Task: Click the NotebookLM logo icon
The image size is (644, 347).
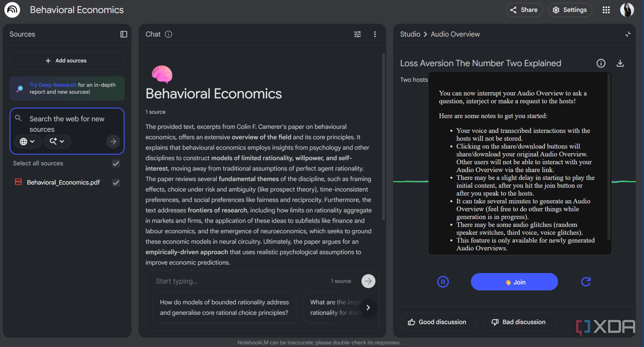Action: (12, 10)
